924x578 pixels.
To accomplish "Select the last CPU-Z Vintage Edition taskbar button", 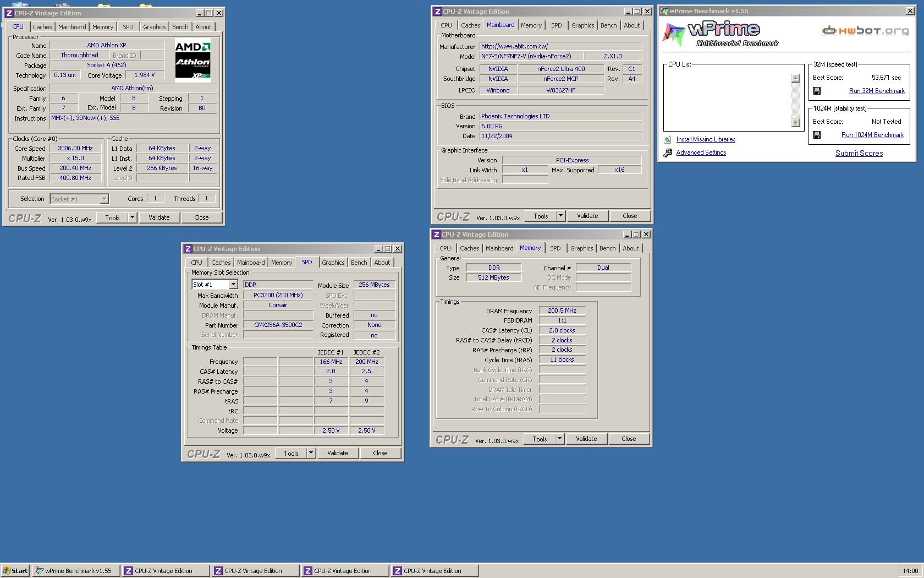I will click(x=435, y=571).
